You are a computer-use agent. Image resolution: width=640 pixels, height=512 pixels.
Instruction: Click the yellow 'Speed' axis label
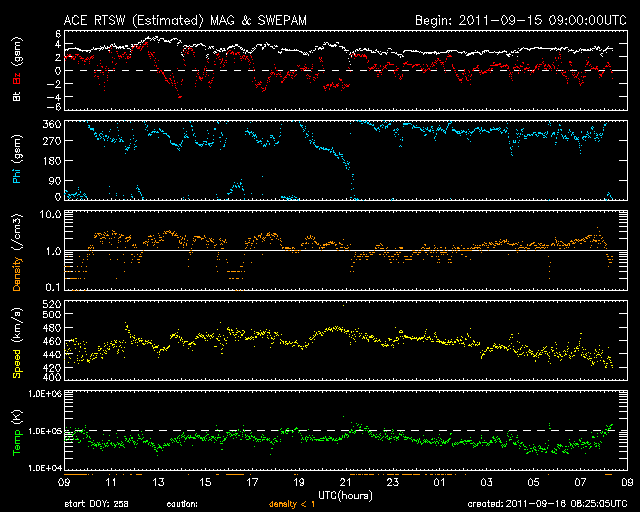[17, 364]
